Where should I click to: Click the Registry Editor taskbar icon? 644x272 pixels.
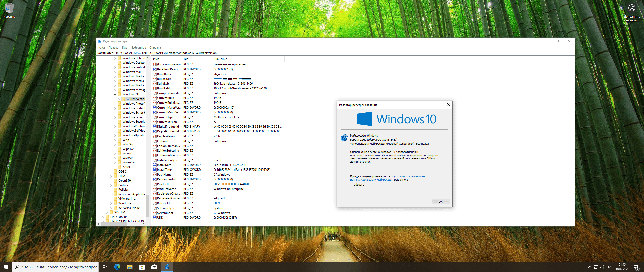(167, 267)
